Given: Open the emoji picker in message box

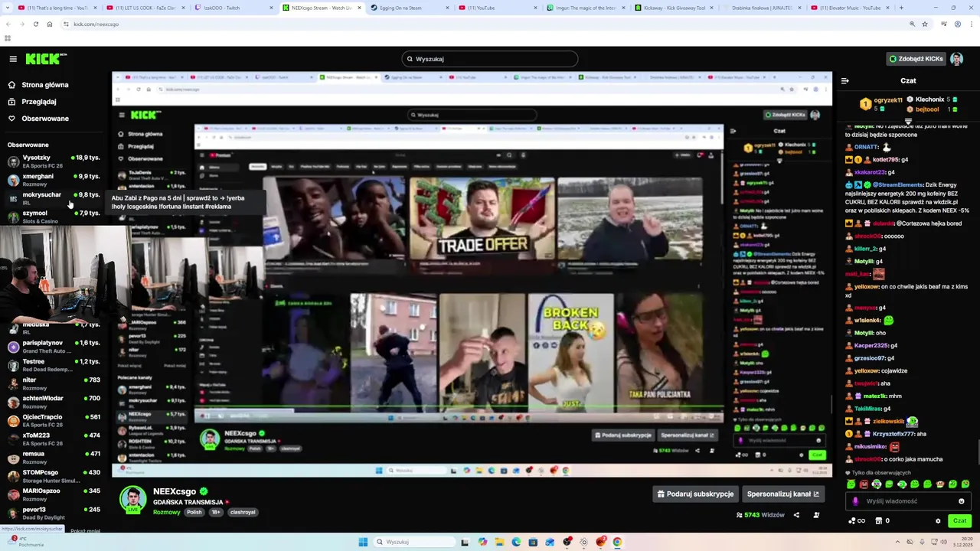Looking at the screenshot, I should pyautogui.click(x=962, y=501).
